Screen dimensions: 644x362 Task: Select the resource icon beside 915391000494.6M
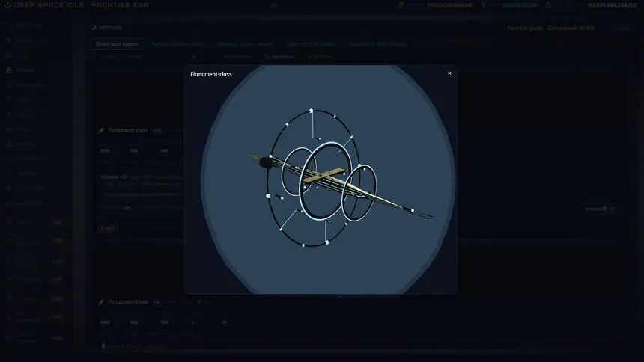pyautogui.click(x=401, y=5)
